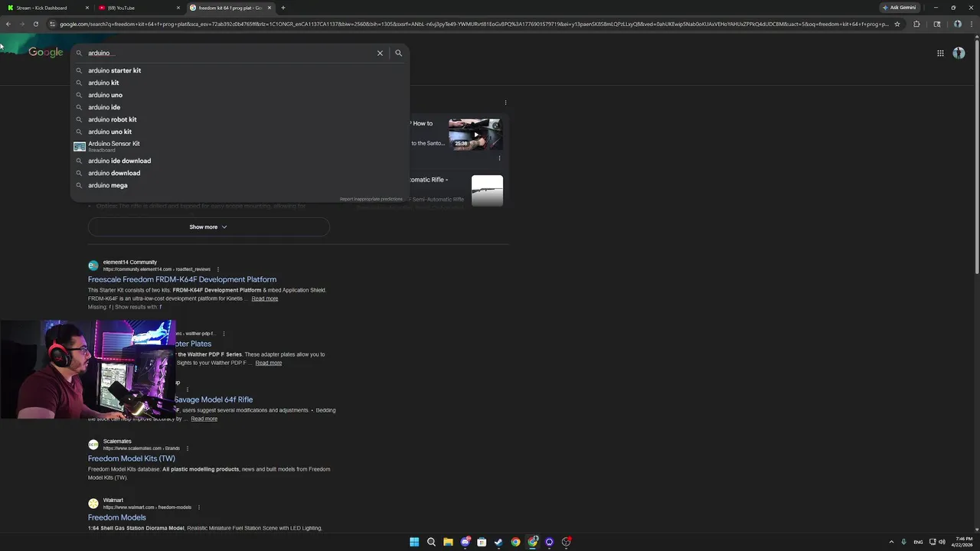Expand the Show more button

click(x=208, y=227)
